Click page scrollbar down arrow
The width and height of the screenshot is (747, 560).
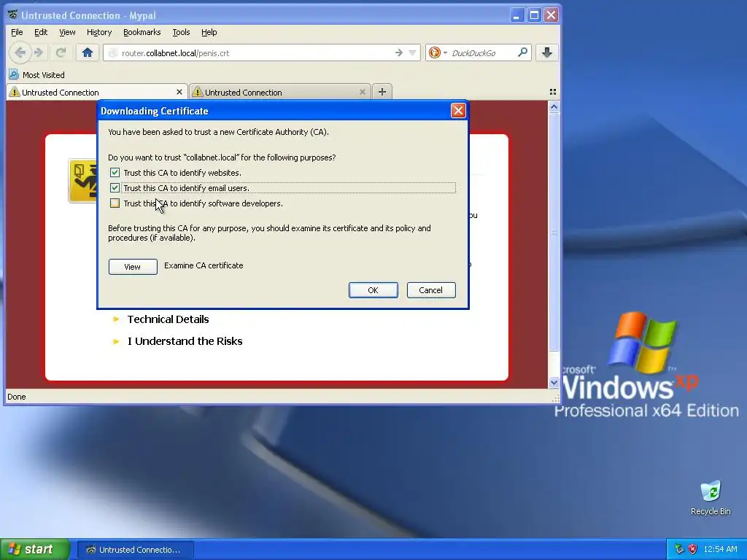pos(554,382)
